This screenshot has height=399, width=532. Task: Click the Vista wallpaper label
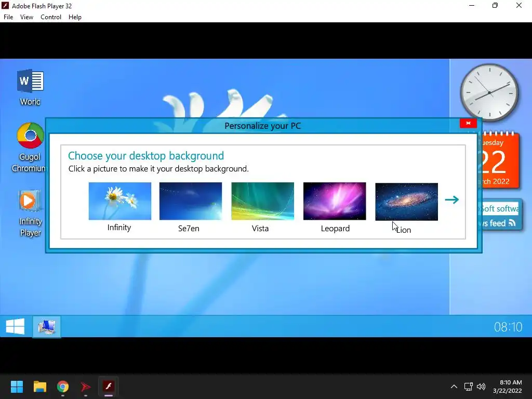click(260, 229)
